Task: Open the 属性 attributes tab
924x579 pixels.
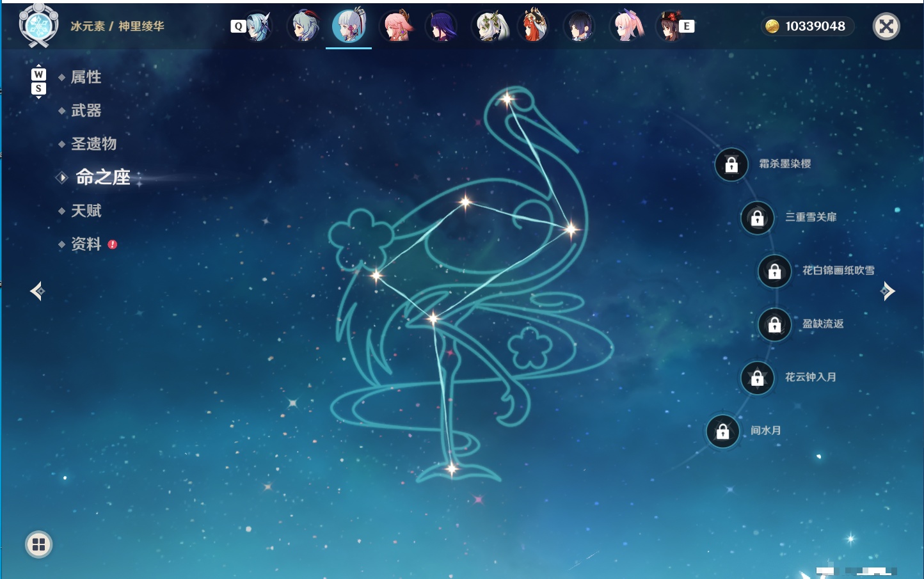Action: tap(86, 77)
